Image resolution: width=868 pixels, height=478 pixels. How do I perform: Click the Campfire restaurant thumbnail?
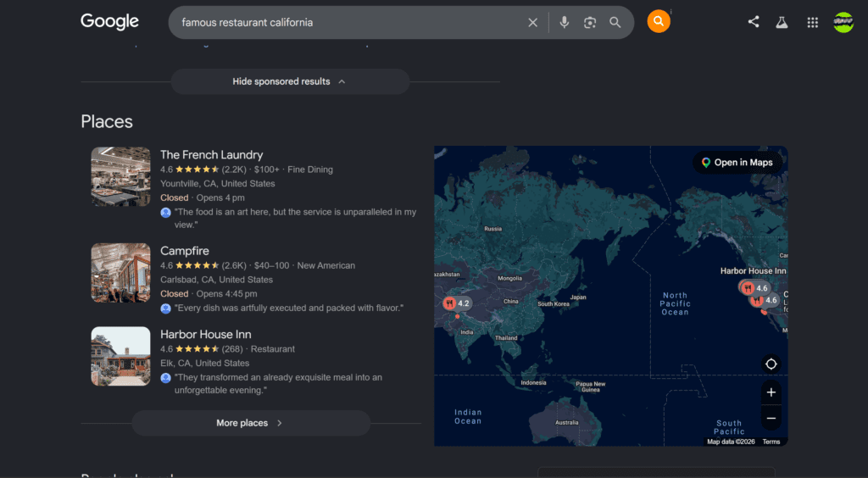click(120, 273)
